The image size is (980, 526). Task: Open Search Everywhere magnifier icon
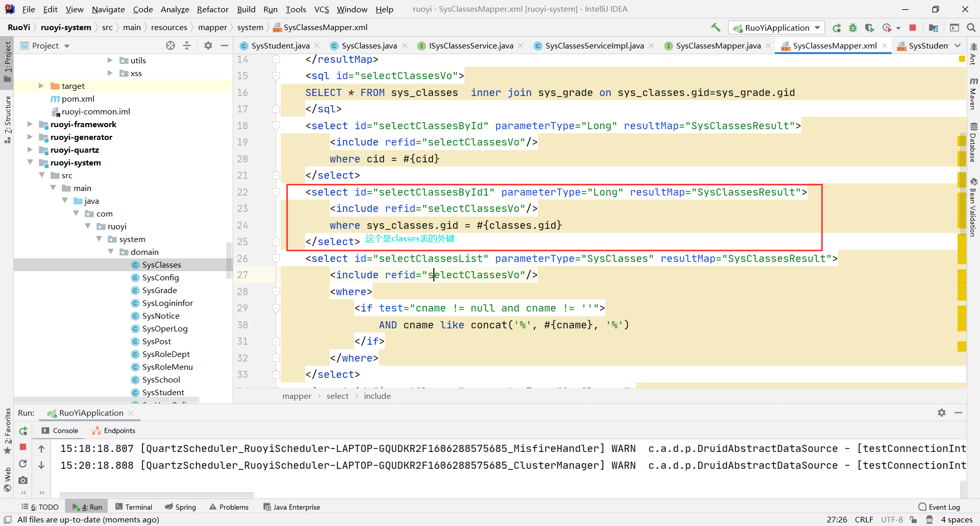click(971, 28)
